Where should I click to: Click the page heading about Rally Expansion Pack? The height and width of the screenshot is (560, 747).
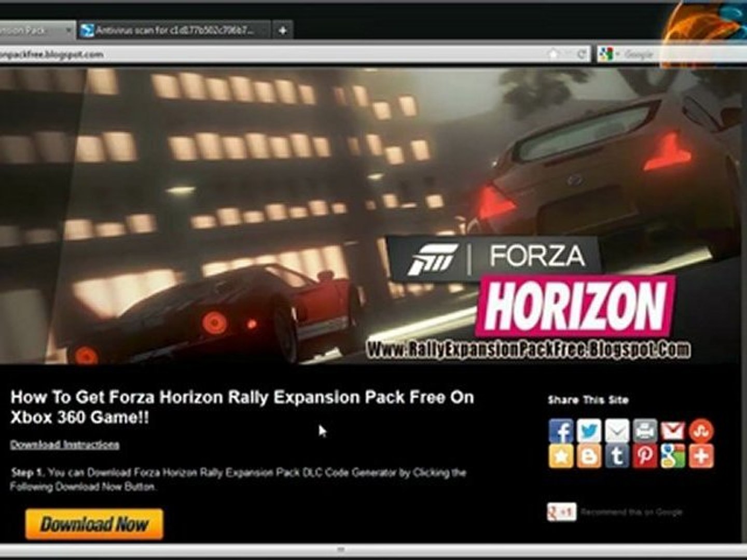tap(242, 407)
